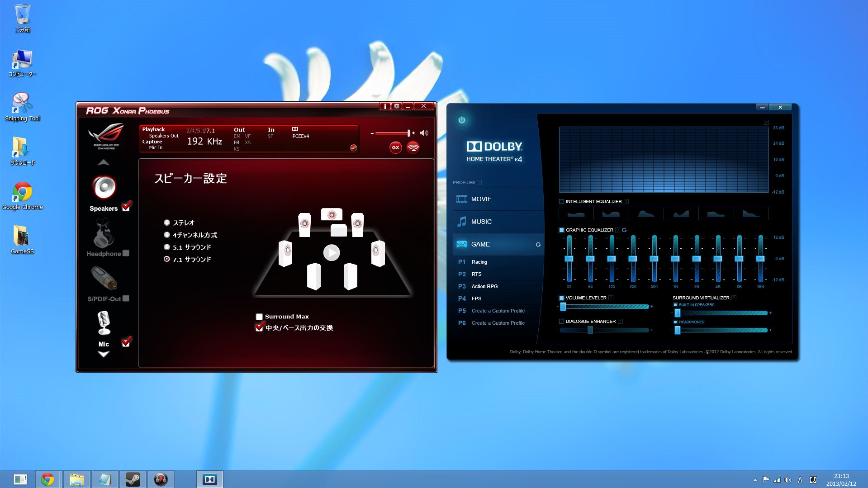Switch to the MUSIC profile
The height and width of the screenshot is (488, 868).
pyautogui.click(x=498, y=222)
